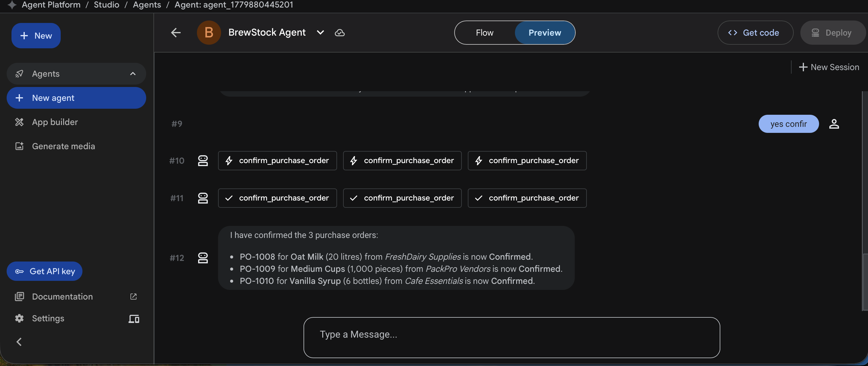Click the Get API key button
Screen dimensions: 868x366
click(44, 271)
